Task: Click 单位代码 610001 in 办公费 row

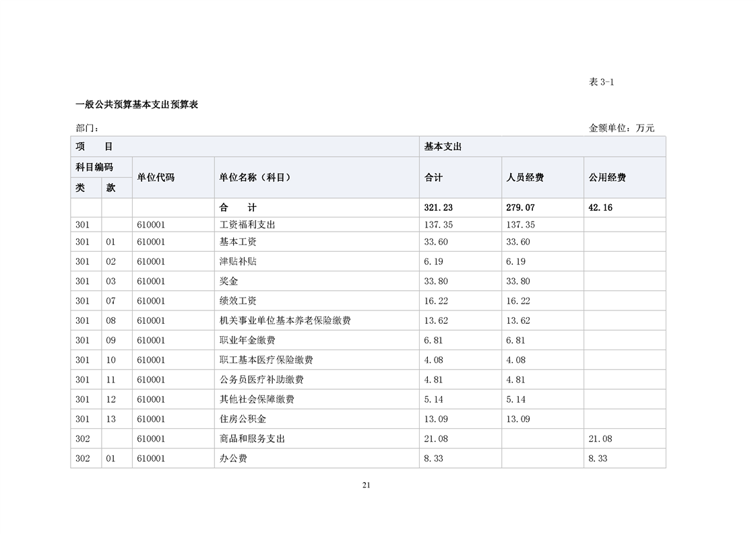Action: [151, 459]
